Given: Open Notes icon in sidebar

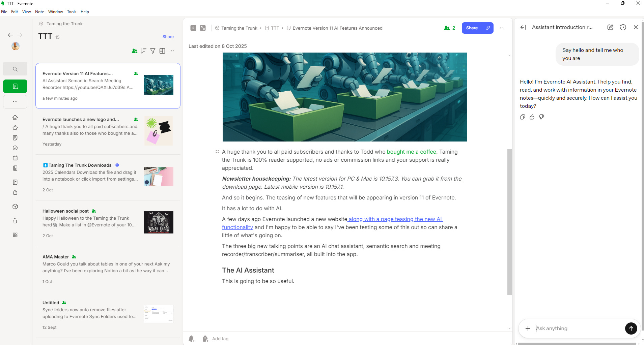Looking at the screenshot, I should [x=15, y=138].
